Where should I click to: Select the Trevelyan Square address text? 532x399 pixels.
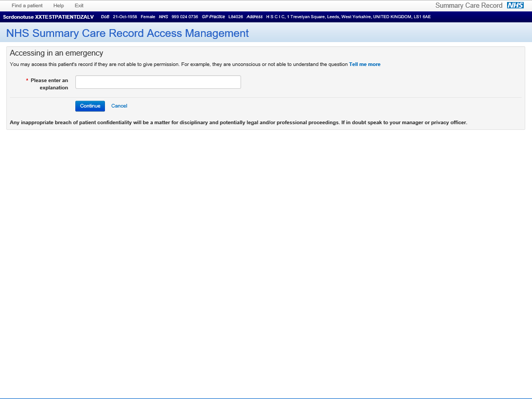point(349,17)
